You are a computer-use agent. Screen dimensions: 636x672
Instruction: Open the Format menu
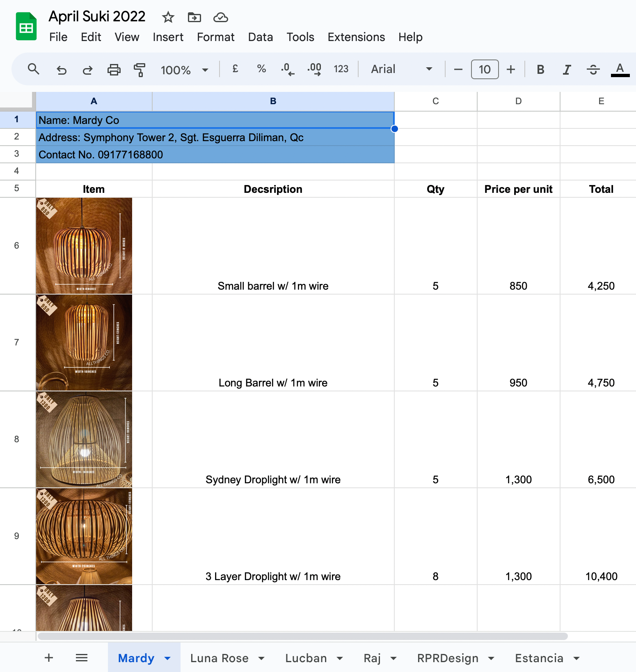tap(215, 37)
